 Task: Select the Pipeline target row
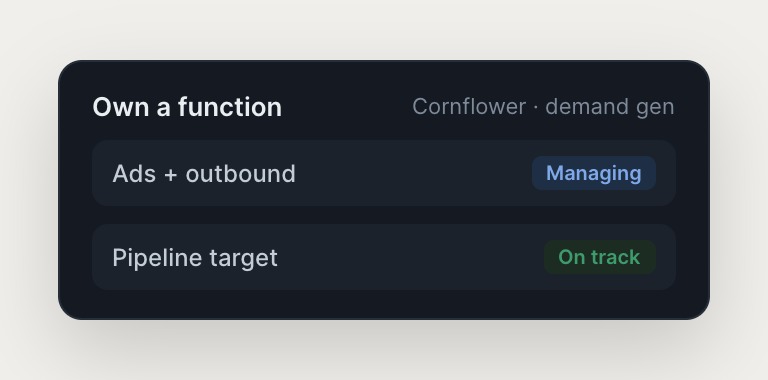pos(384,257)
